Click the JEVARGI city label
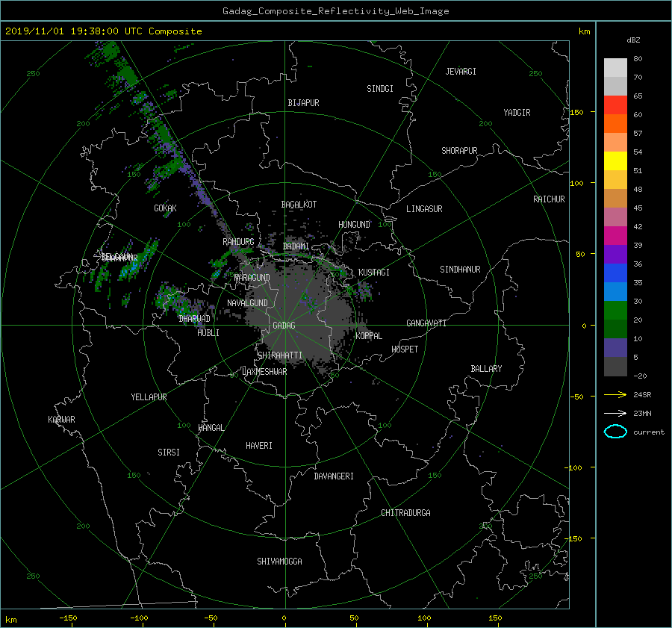Image resolution: width=672 pixels, height=628 pixels. pyautogui.click(x=461, y=72)
